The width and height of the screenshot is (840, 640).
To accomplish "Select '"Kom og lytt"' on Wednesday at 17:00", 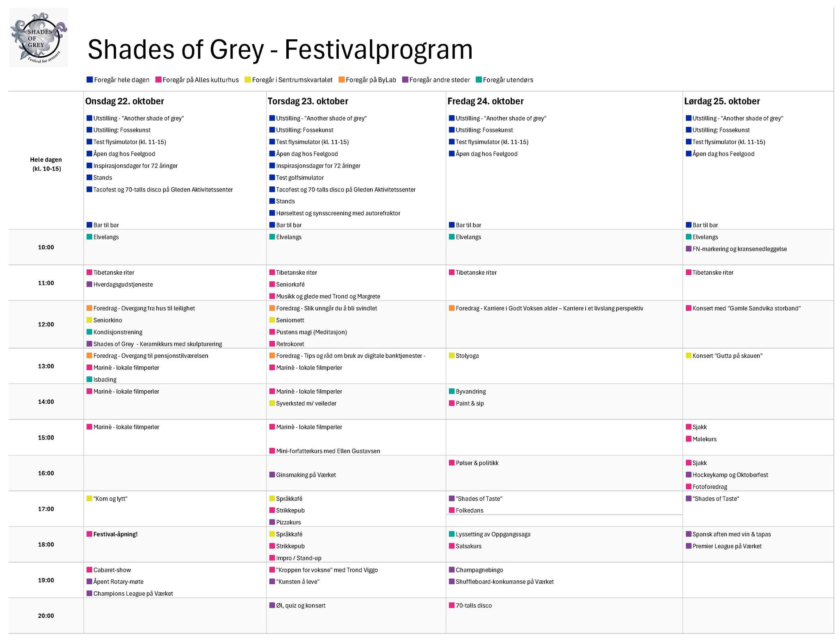I will pos(110,499).
